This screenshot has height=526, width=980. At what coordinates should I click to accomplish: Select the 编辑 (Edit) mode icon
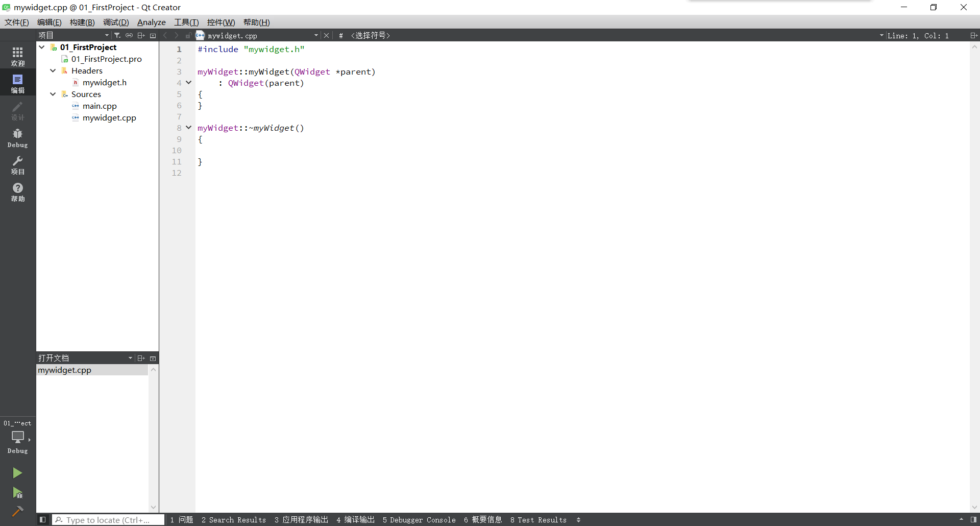17,82
